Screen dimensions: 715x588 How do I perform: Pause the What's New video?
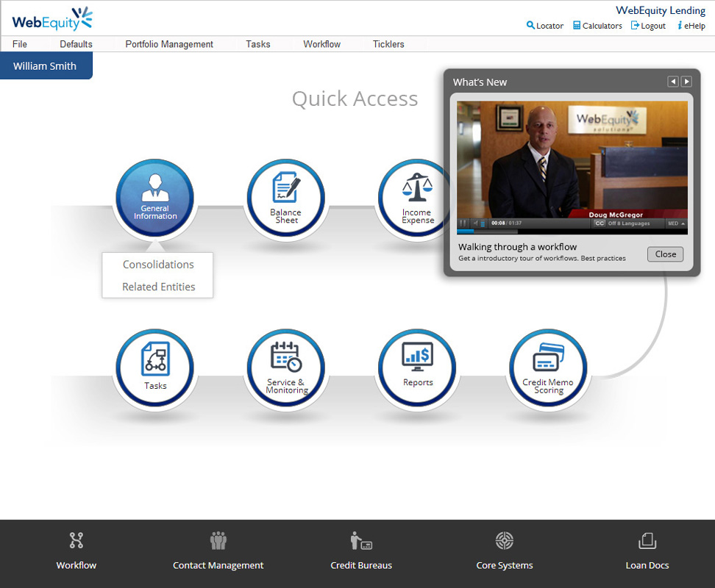click(x=463, y=223)
